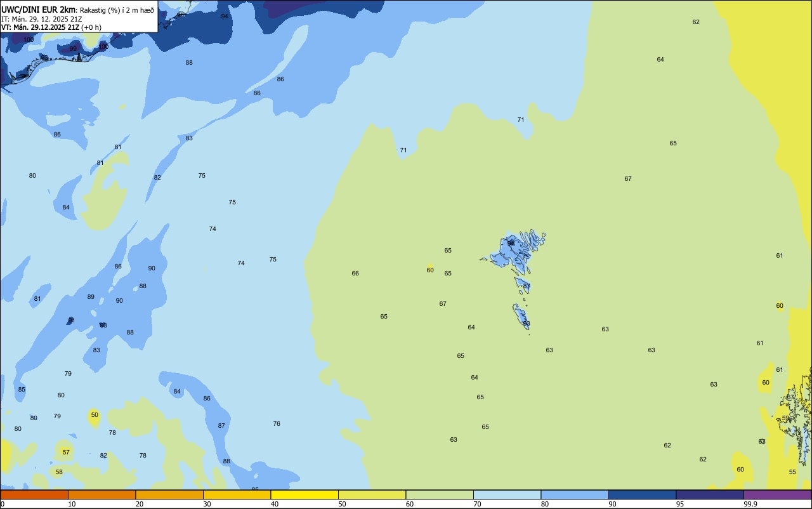This screenshot has width=812, height=509.
Task: Pick the 70–80 pale blue legend swatch
Action: click(x=507, y=494)
